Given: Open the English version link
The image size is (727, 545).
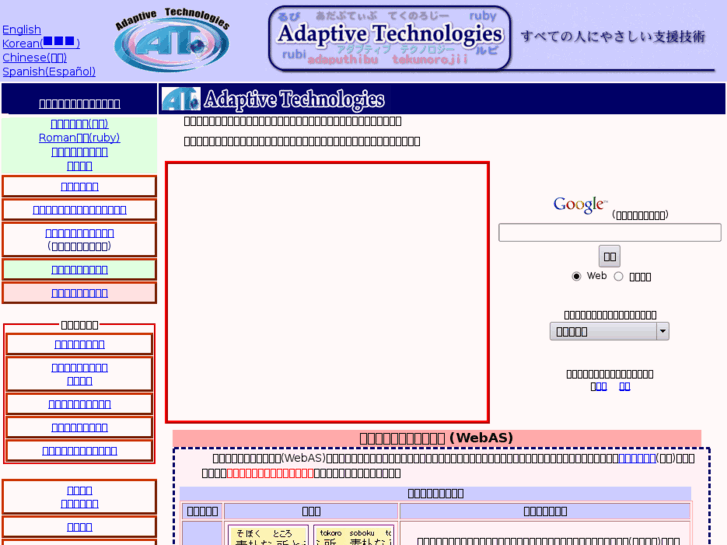Looking at the screenshot, I should [21, 30].
